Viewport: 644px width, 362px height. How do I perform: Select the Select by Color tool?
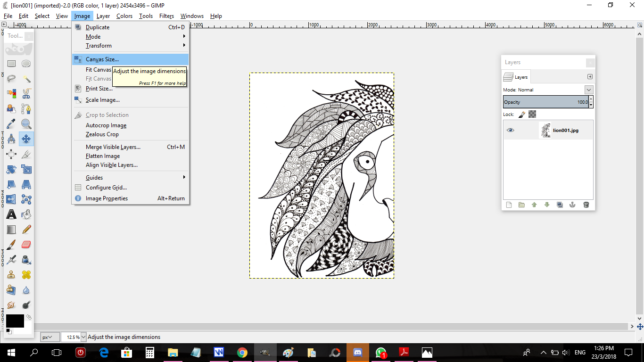pos(11,94)
